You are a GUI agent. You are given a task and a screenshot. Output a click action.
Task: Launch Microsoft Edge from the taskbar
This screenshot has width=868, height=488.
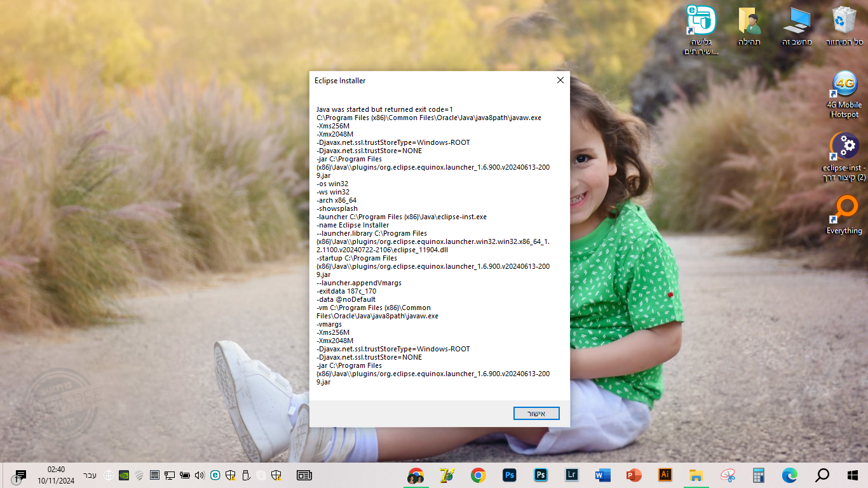[789, 475]
